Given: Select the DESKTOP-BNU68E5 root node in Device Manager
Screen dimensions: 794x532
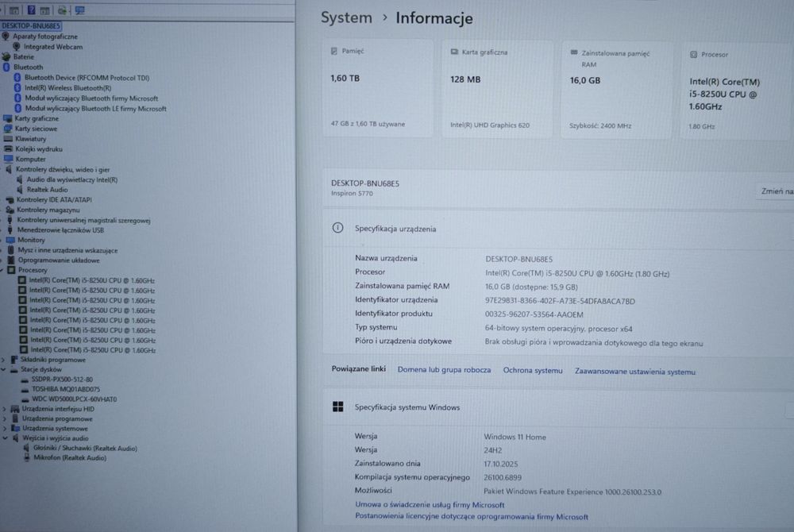Looking at the screenshot, I should (31, 26).
